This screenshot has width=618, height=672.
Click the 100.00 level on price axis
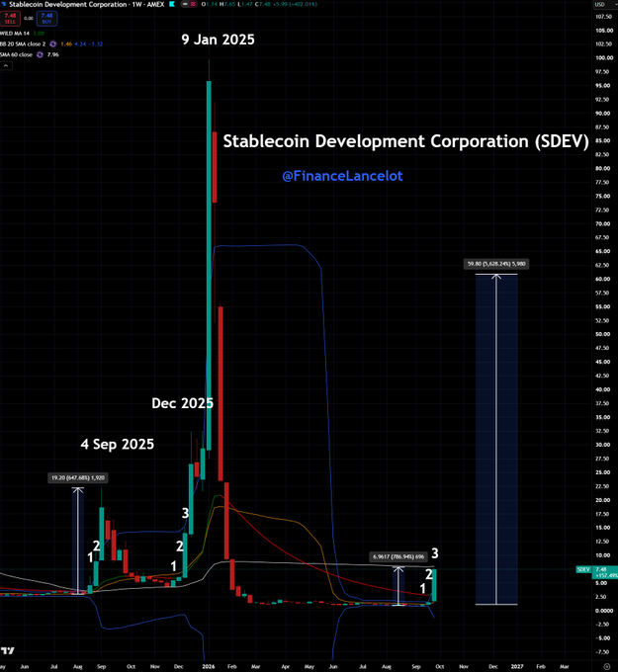(604, 58)
